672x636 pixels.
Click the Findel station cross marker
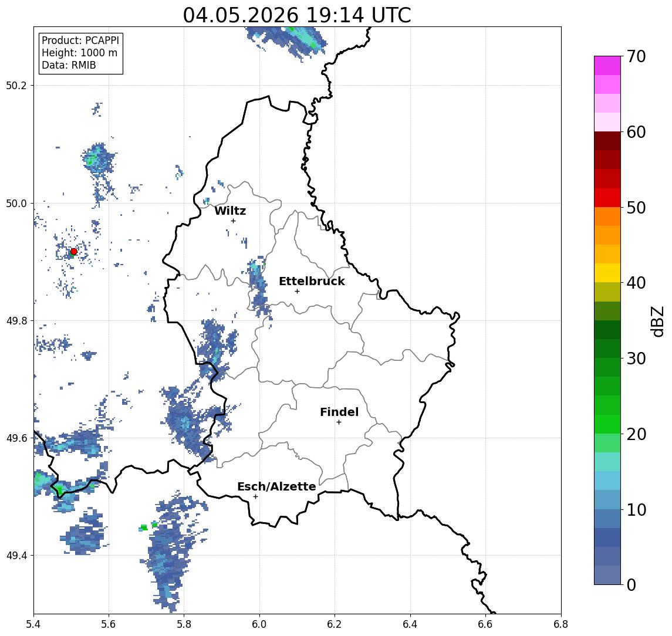point(339,422)
